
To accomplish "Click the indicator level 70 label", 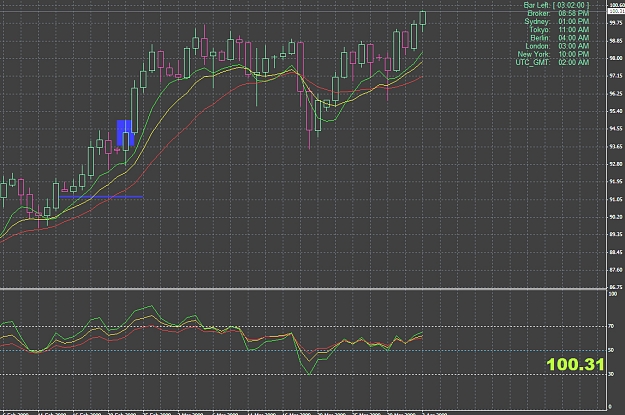I will (x=611, y=326).
